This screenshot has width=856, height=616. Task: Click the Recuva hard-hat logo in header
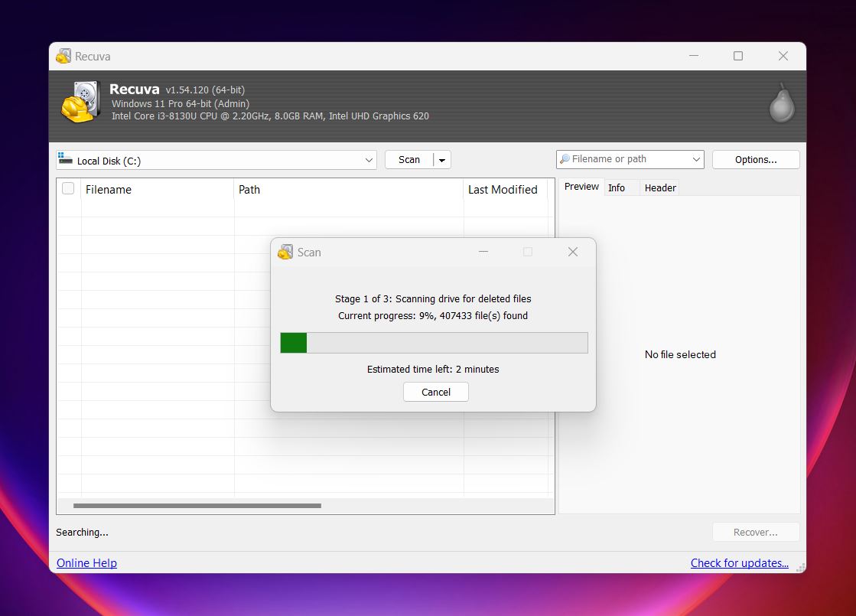pyautogui.click(x=80, y=102)
